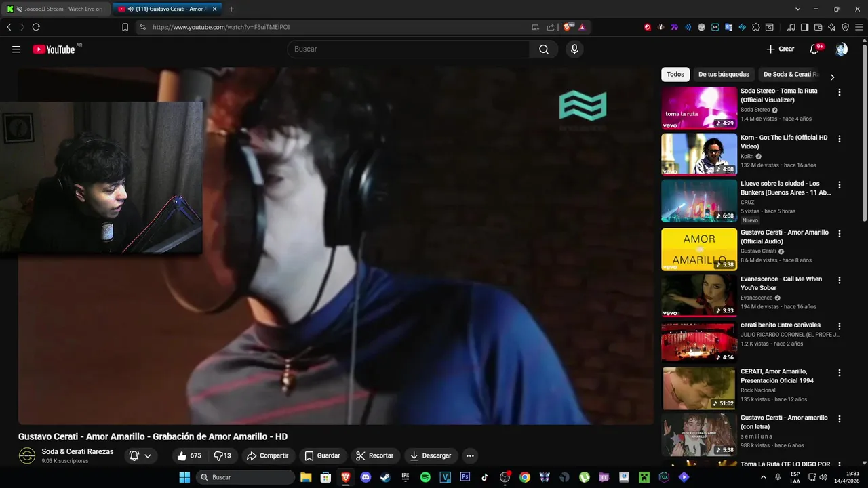This screenshot has height=488, width=868.
Task: Reload the page in the browser
Action: (36, 27)
